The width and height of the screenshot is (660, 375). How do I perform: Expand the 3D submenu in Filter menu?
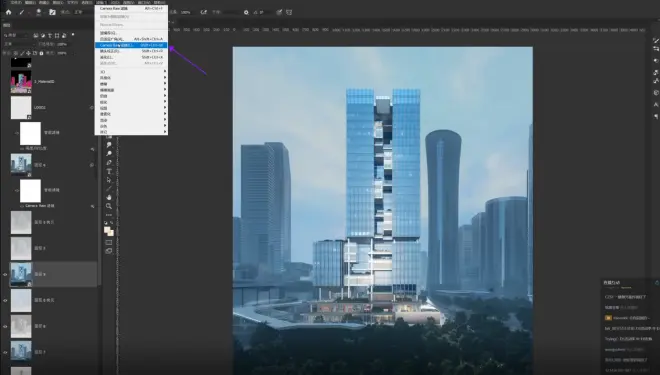click(131, 72)
